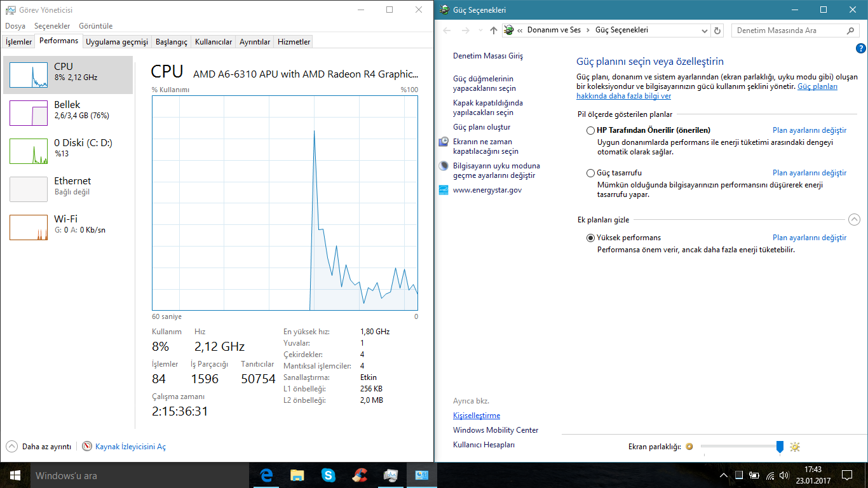Image resolution: width=868 pixels, height=488 pixels.
Task: Click the bright sun icon at brightness slider end
Action: (795, 447)
